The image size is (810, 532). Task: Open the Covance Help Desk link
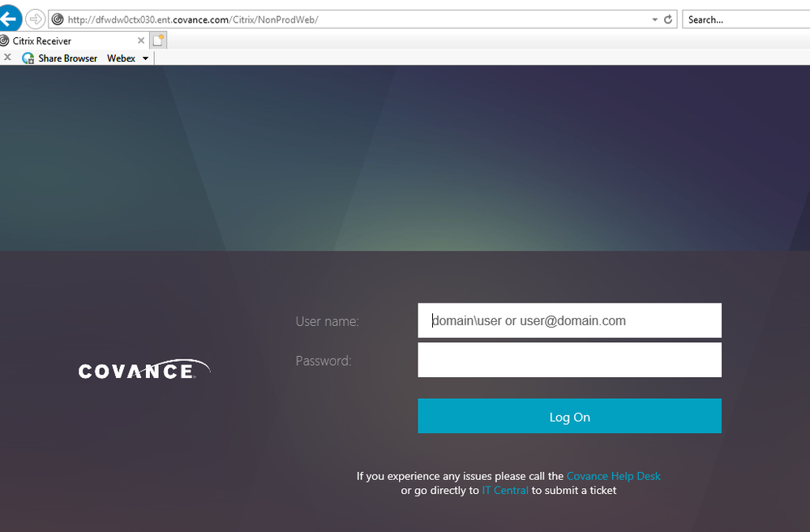614,476
